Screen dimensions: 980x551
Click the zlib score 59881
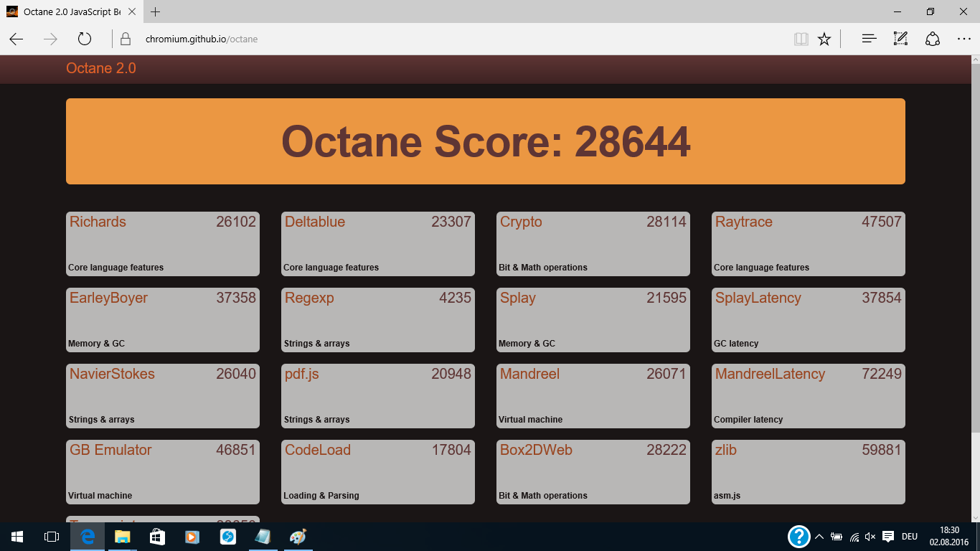click(x=882, y=450)
